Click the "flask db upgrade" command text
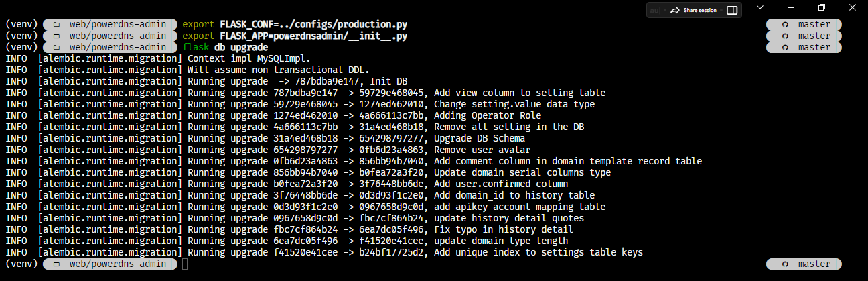Image resolution: width=868 pixels, height=281 pixels. click(225, 47)
